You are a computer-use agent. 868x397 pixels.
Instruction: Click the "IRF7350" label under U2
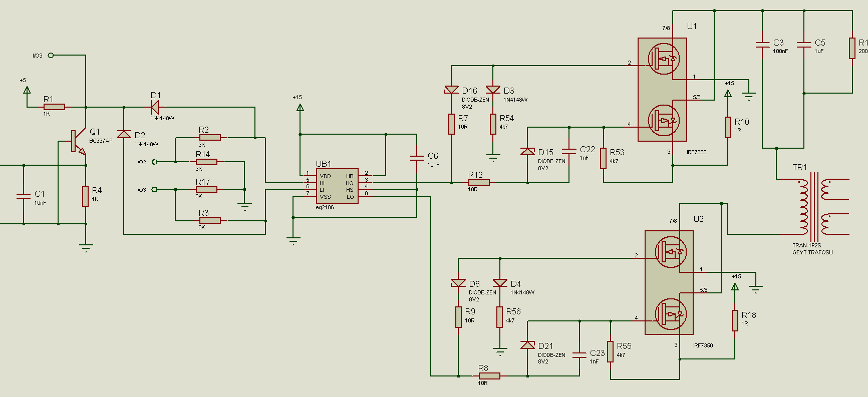point(703,345)
